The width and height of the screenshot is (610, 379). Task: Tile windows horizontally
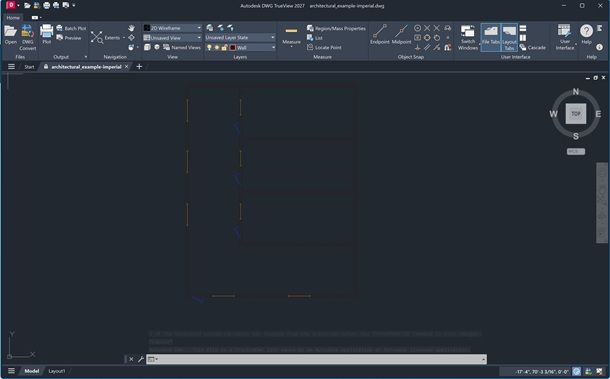[523, 28]
